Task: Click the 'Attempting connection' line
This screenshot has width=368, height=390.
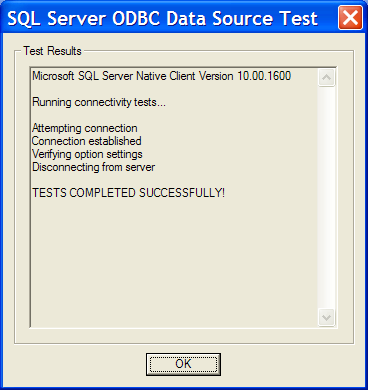Action: (x=85, y=128)
